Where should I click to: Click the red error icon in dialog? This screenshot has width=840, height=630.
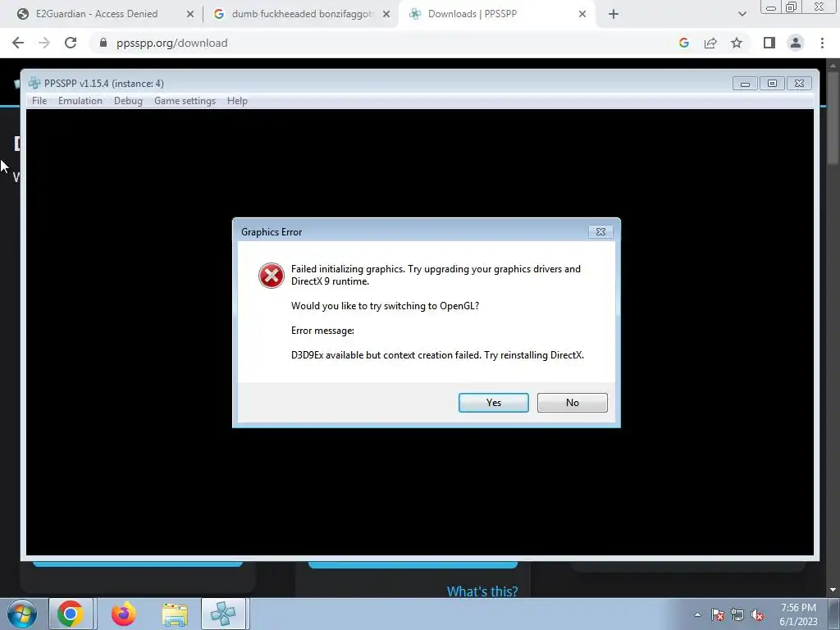pyautogui.click(x=272, y=276)
